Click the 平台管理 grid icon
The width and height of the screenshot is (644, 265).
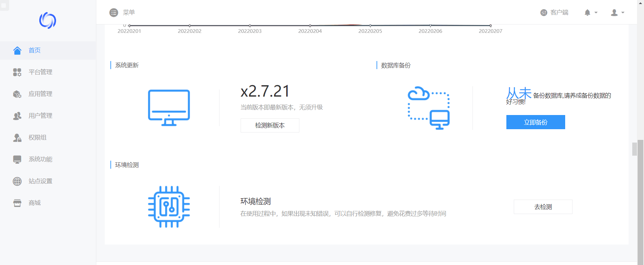(17, 72)
